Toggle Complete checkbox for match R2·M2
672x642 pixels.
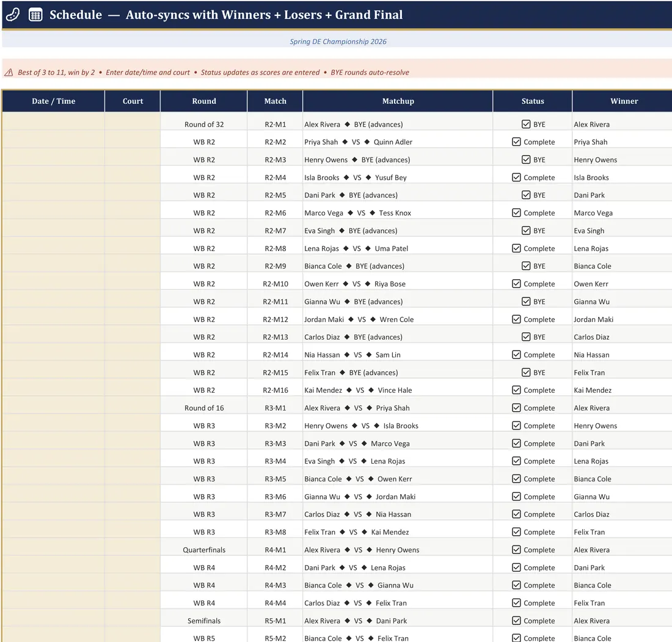coord(516,142)
